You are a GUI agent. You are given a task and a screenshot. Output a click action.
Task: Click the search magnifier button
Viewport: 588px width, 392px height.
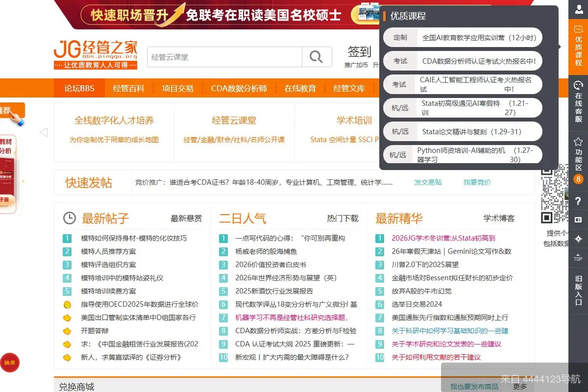tap(317, 57)
